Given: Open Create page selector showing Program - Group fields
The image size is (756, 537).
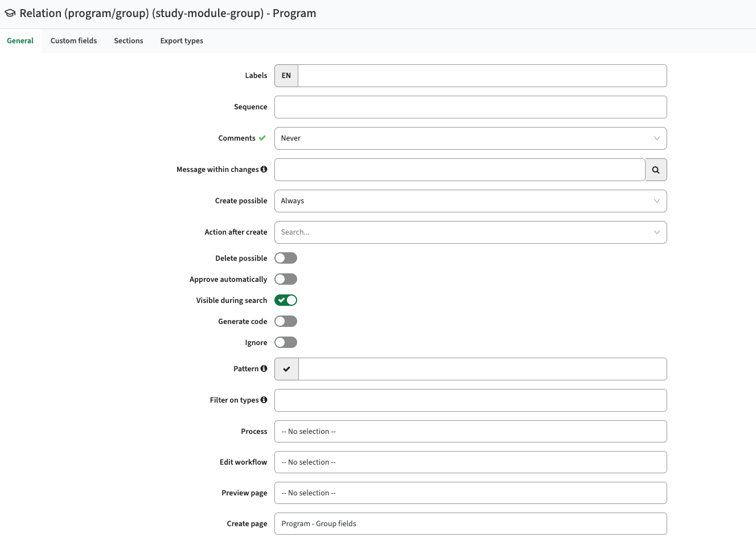Looking at the screenshot, I should tap(470, 523).
